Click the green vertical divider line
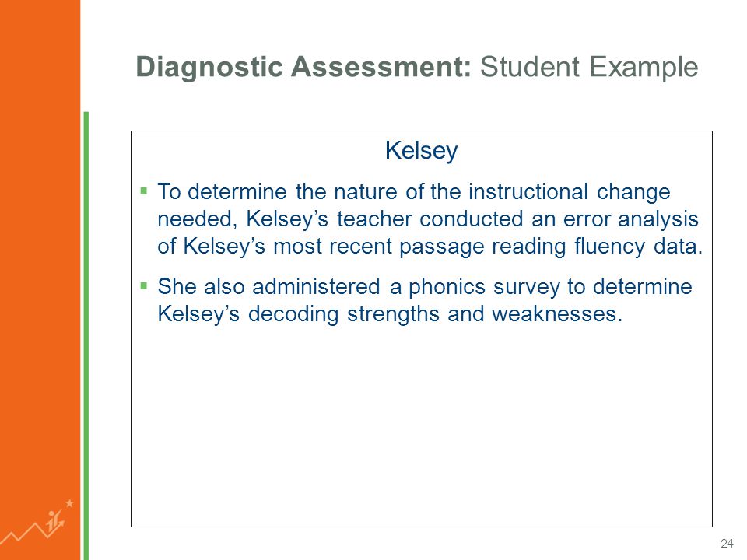 (x=86, y=336)
